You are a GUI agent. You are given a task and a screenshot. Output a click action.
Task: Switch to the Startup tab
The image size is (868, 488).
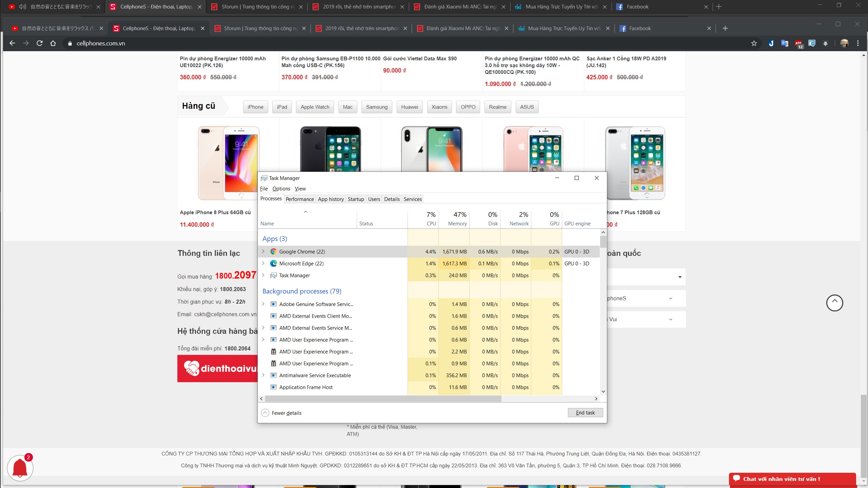pyautogui.click(x=356, y=199)
